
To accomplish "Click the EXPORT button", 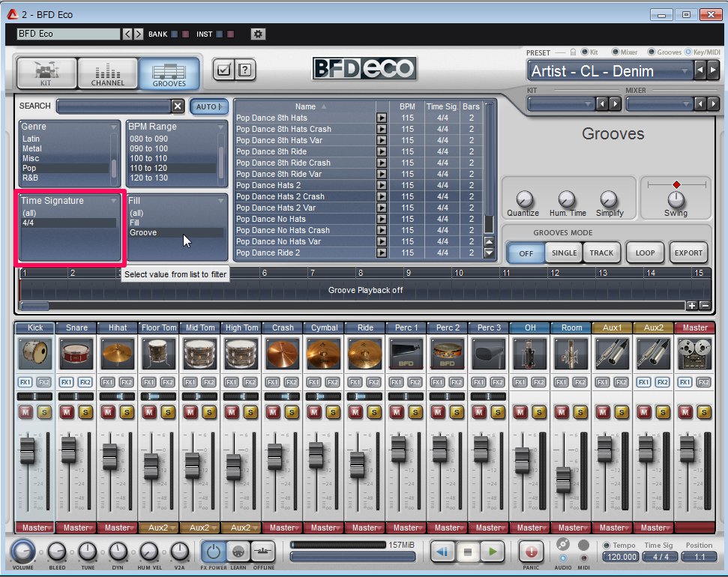I will (x=688, y=253).
